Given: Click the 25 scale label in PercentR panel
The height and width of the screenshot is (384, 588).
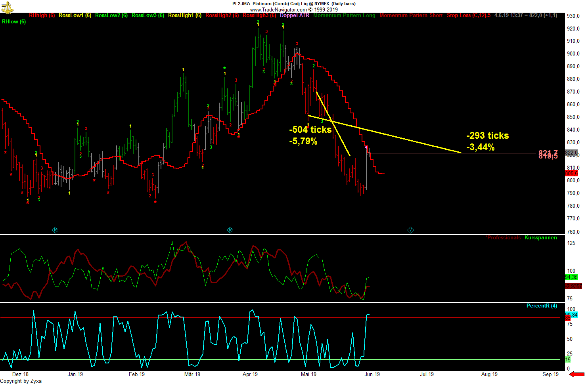Looking at the screenshot, I should (570, 354).
